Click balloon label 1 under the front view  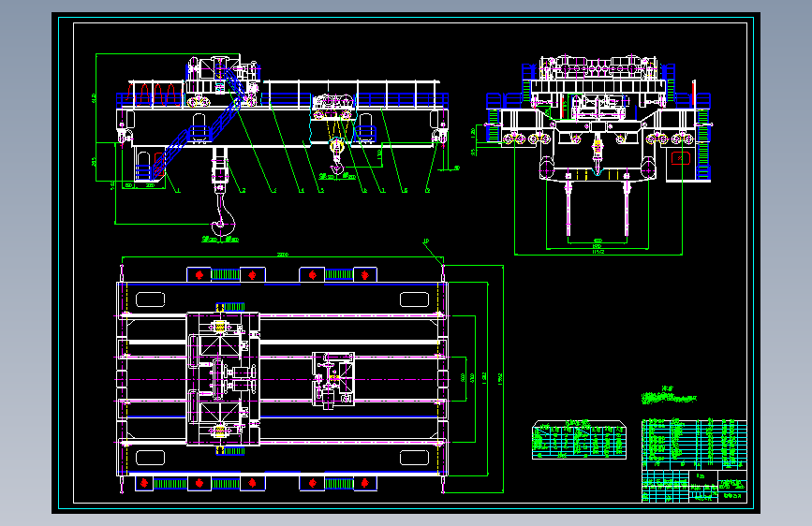tap(179, 191)
